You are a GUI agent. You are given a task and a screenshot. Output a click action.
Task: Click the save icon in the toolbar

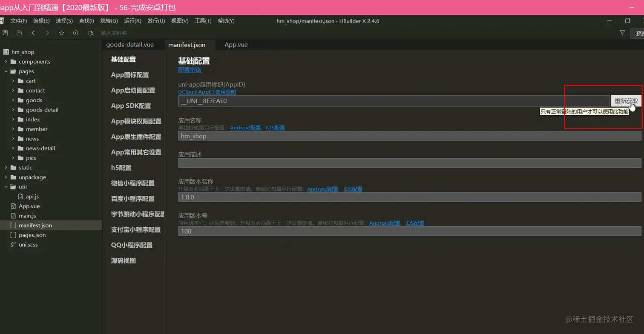pyautogui.click(x=19, y=33)
